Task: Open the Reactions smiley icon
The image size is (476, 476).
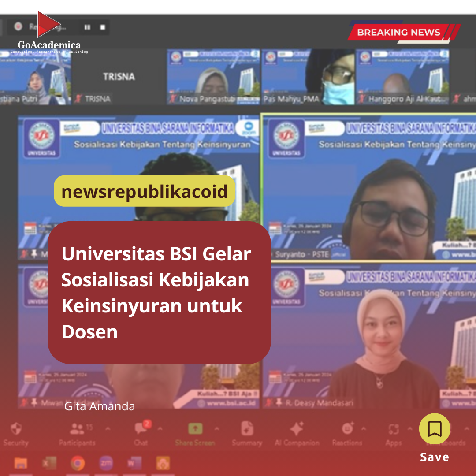Action: click(347, 428)
